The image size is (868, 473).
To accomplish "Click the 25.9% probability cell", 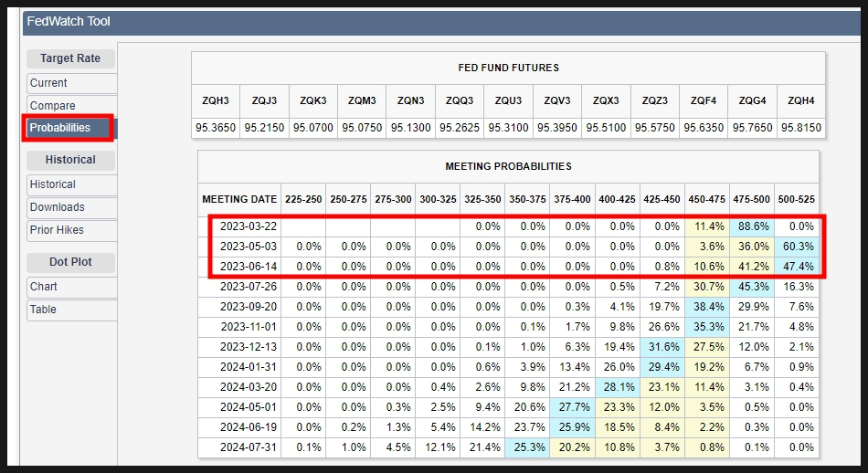I will [572, 427].
